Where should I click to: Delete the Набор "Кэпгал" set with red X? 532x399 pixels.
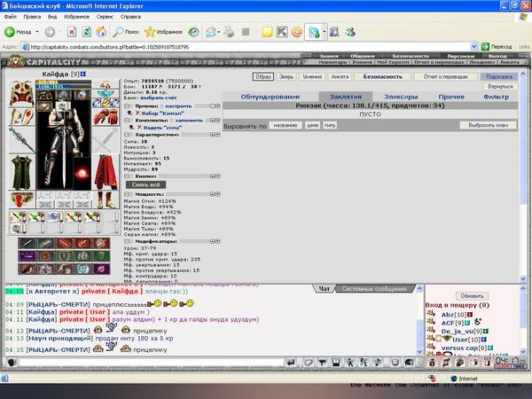137,113
